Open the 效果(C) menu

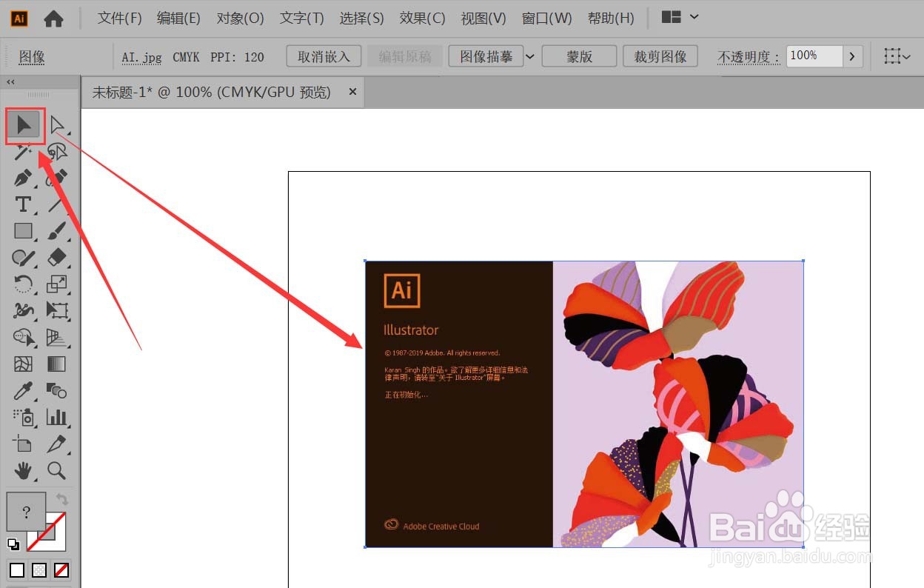click(423, 19)
